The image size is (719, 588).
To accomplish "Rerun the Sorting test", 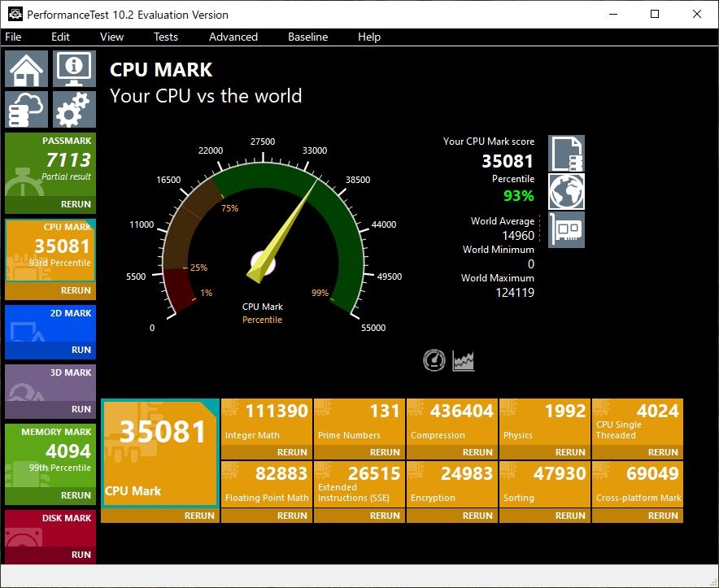I will (570, 516).
